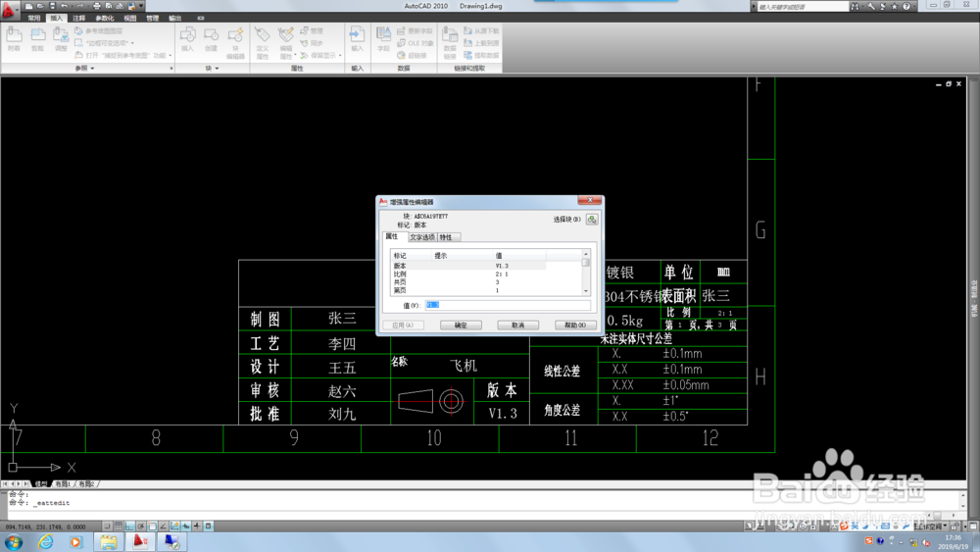This screenshot has height=552, width=980.
Task: Click the attribute Sync (同步) icon
Action: click(x=305, y=43)
